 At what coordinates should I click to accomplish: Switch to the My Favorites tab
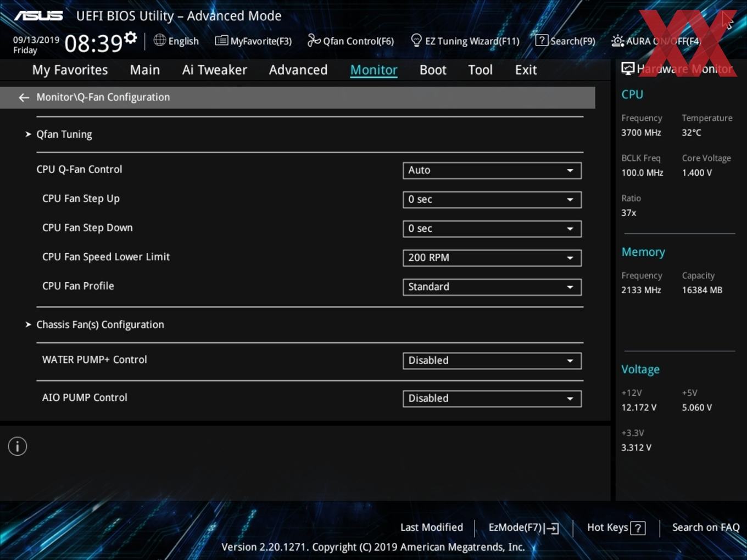tap(70, 70)
